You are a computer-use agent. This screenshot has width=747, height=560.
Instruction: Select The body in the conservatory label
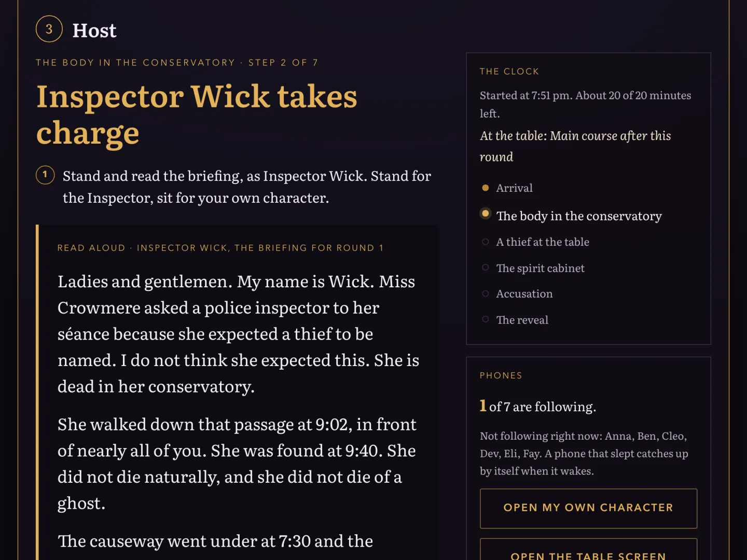pos(579,216)
